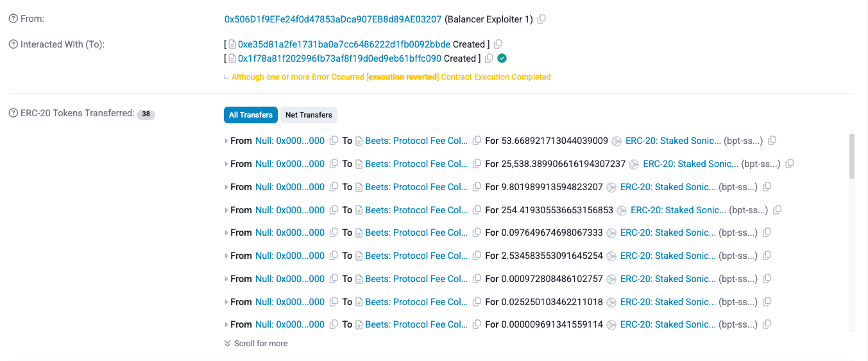The image size is (868, 361).
Task: Copy token address in the 9.8019 row
Action: coord(767,187)
